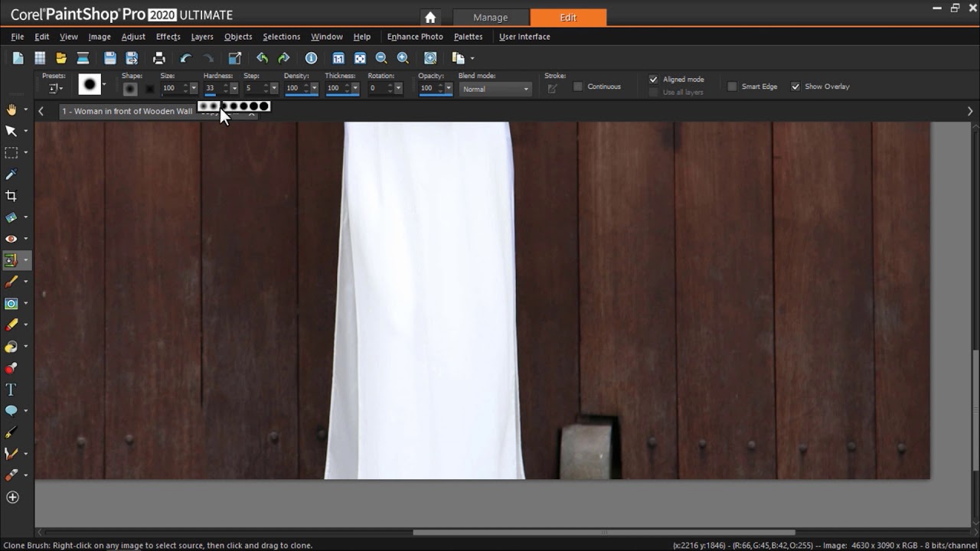The height and width of the screenshot is (551, 980).
Task: Enable the Smart Edge option
Action: [x=732, y=86]
